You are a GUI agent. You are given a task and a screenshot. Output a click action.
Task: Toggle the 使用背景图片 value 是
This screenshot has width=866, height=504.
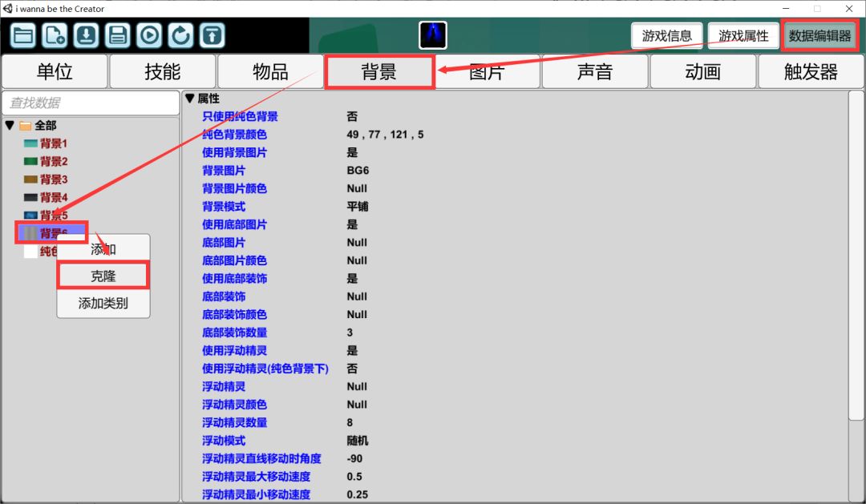click(352, 152)
